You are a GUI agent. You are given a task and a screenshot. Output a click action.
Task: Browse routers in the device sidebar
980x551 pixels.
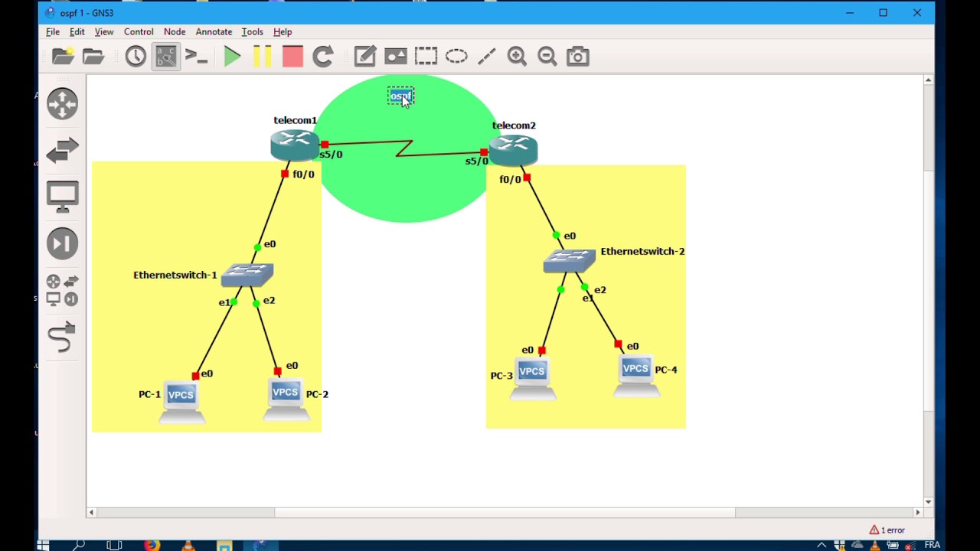coord(62,103)
